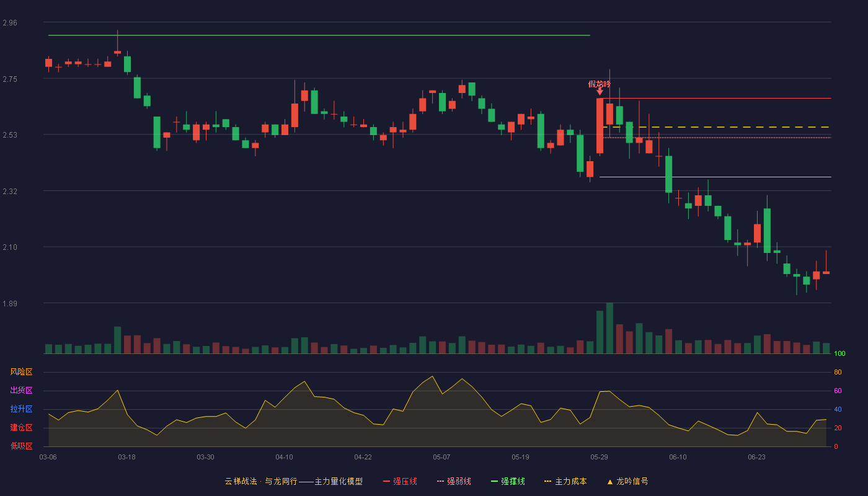Click the 2.96 price axis label
The width and height of the screenshot is (868, 496).
(10, 23)
